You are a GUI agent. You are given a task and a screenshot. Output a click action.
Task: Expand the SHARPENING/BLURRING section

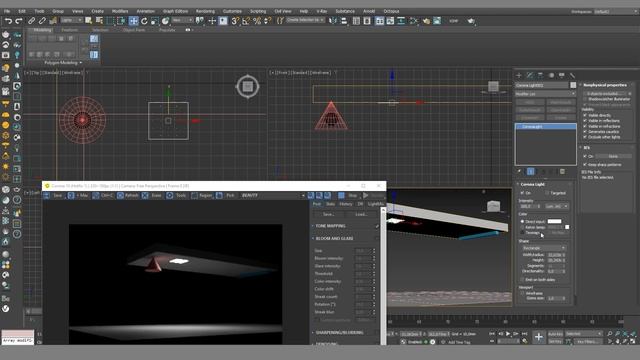coord(339,333)
